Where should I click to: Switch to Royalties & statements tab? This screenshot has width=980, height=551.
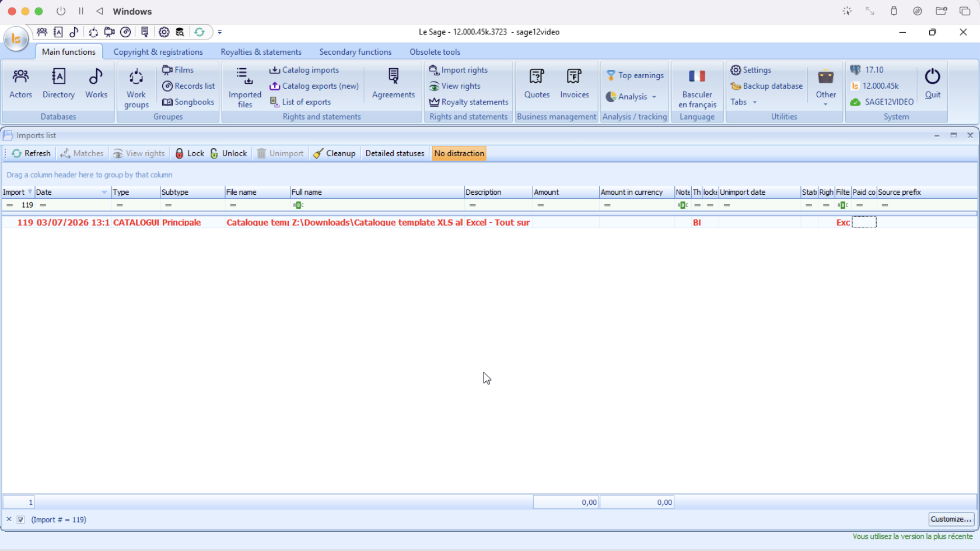261,52
